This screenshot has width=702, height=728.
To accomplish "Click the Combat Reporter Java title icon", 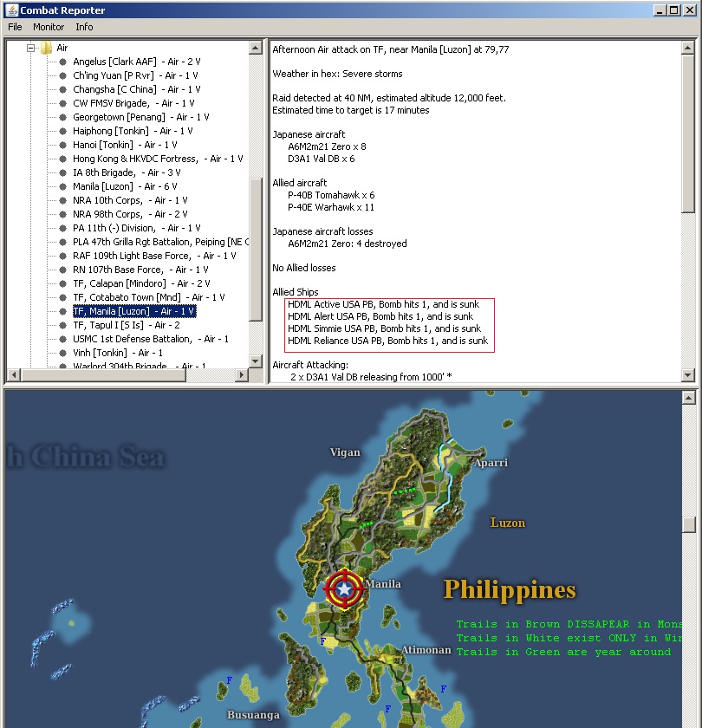I will [x=11, y=10].
